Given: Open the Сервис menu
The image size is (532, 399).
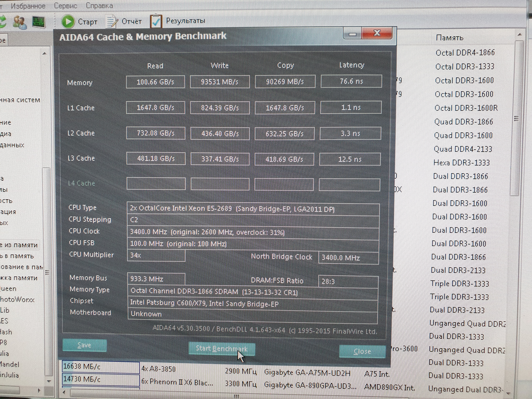Looking at the screenshot, I should coord(65,6).
